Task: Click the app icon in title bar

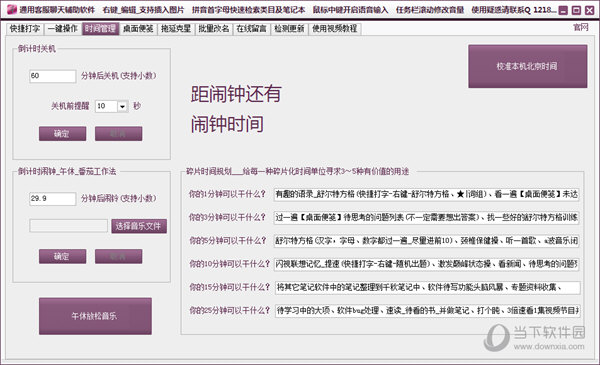Action: pos(11,10)
